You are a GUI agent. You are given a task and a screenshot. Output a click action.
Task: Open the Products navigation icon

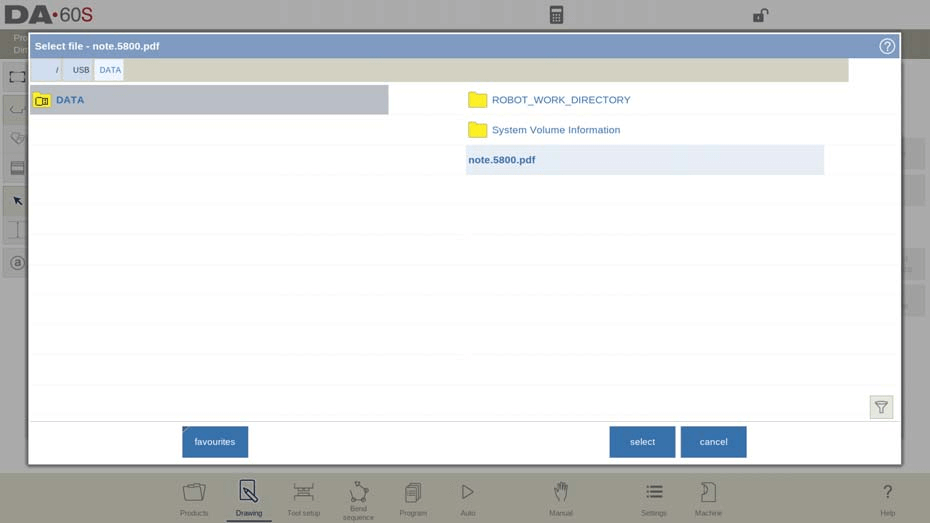(x=194, y=498)
